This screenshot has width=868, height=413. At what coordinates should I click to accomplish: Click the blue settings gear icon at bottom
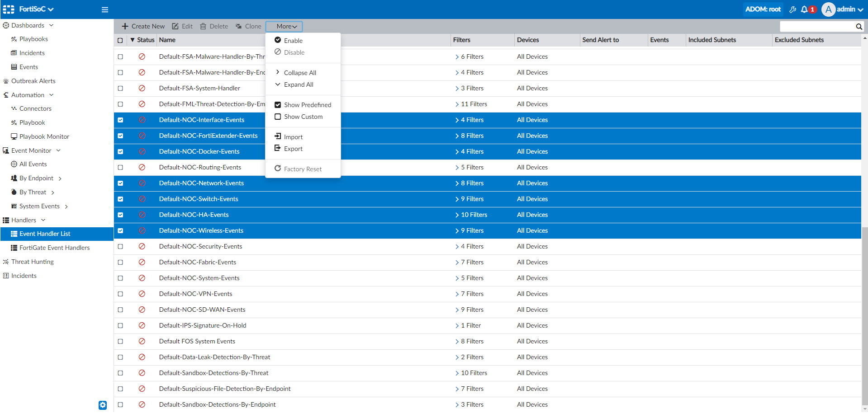(x=103, y=405)
